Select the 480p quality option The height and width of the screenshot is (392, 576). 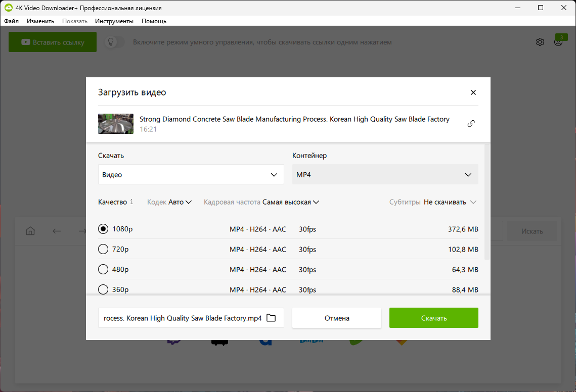pos(288,269)
